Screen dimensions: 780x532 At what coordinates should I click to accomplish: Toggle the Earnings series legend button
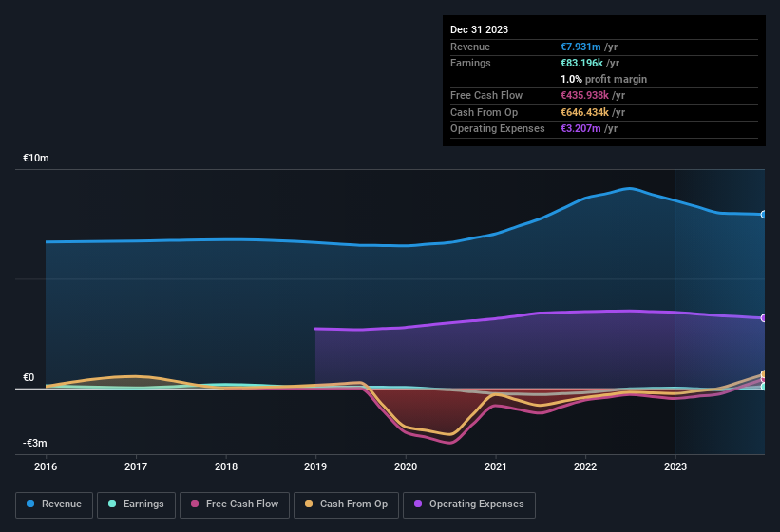(x=136, y=504)
